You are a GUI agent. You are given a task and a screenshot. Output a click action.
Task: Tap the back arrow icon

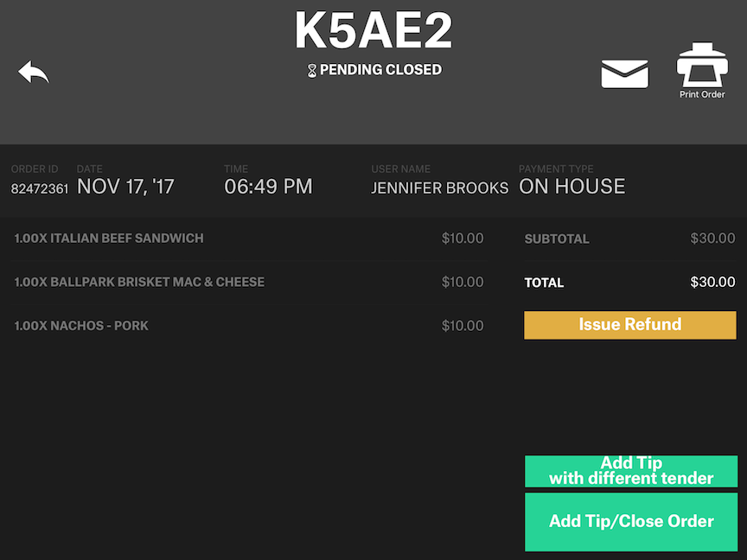(x=34, y=73)
